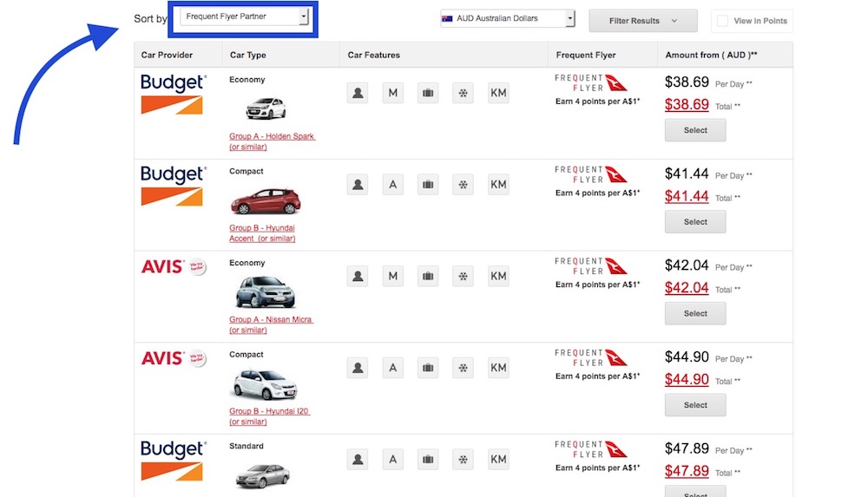The width and height of the screenshot is (868, 497).
Task: Click the KM mileage icon for Budget Standard
Action: pyautogui.click(x=498, y=460)
